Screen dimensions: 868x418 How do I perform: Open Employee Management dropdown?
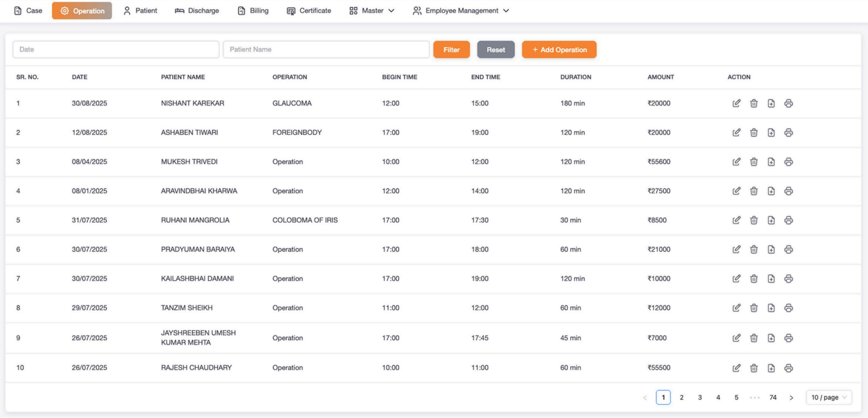tap(460, 11)
